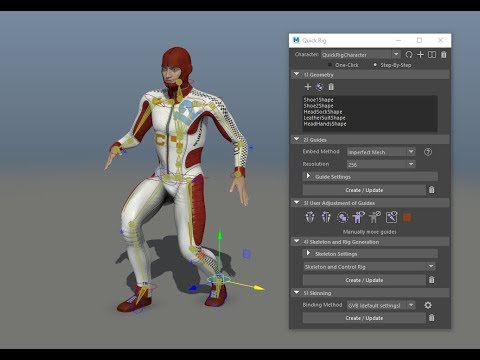
Task: Select Shoe2Shape in the geometry list
Action: [x=318, y=106]
